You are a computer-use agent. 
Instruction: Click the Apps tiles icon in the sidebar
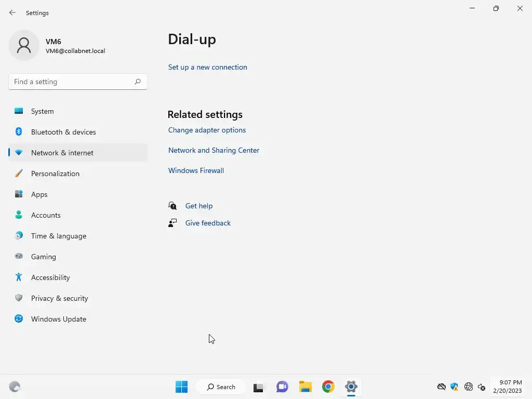point(19,194)
